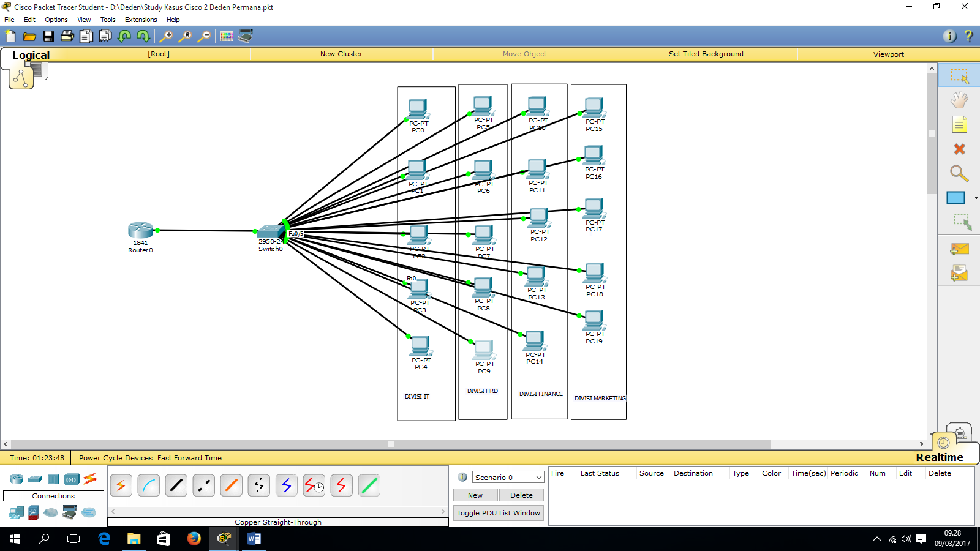
Task: Open the color palette dialog from toolbar
Action: point(226,36)
